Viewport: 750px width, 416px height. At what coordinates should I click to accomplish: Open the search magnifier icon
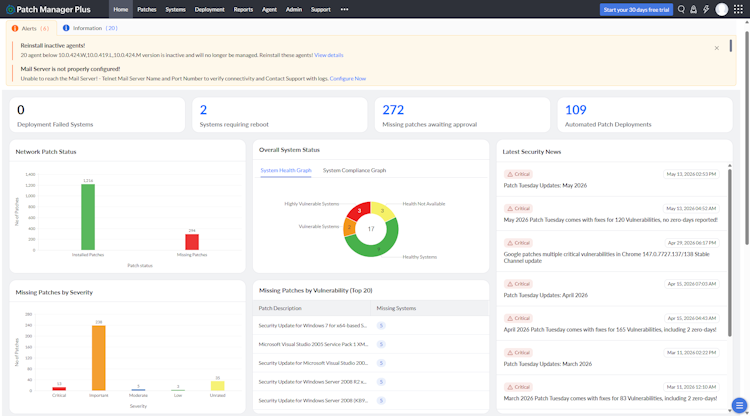pos(681,10)
